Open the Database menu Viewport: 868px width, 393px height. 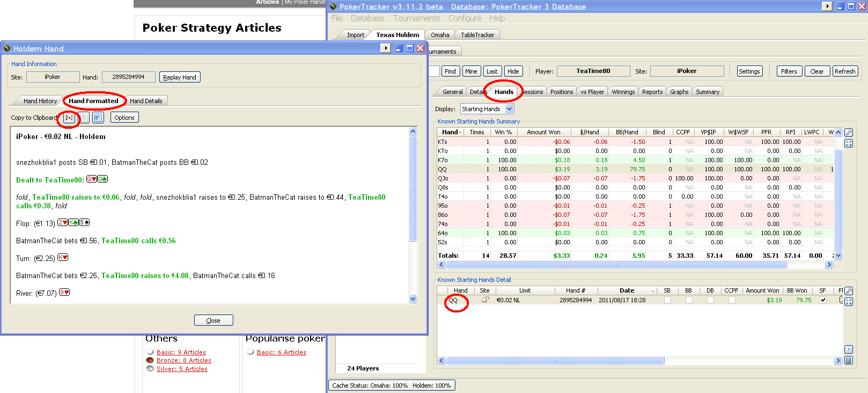(x=367, y=18)
